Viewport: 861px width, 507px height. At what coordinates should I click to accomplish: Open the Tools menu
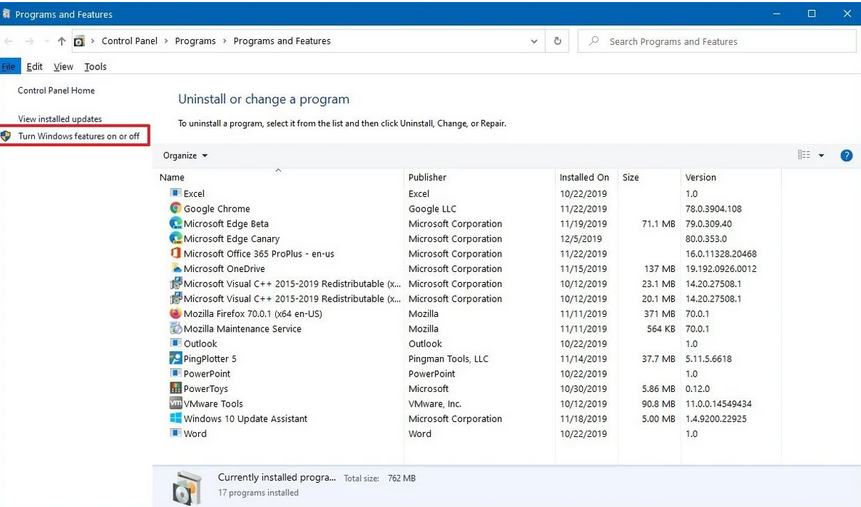point(96,66)
